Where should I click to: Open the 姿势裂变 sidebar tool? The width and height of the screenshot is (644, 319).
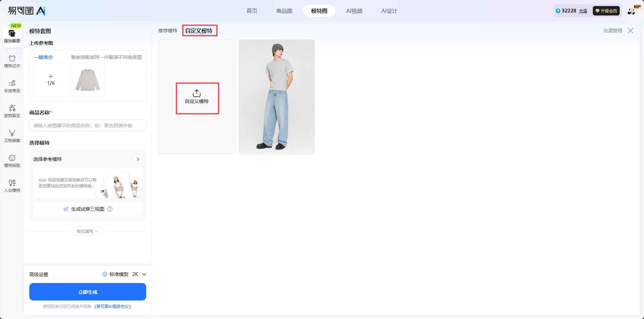[12, 111]
